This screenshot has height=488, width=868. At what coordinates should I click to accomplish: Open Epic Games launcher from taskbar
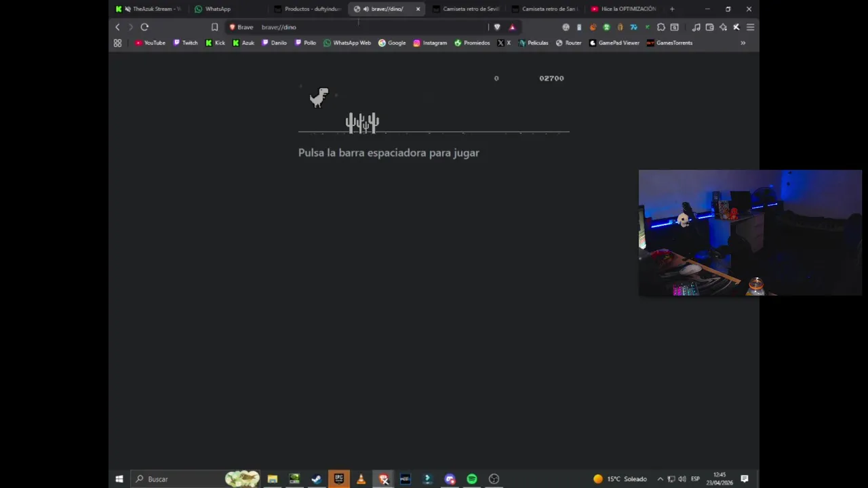[x=338, y=479]
